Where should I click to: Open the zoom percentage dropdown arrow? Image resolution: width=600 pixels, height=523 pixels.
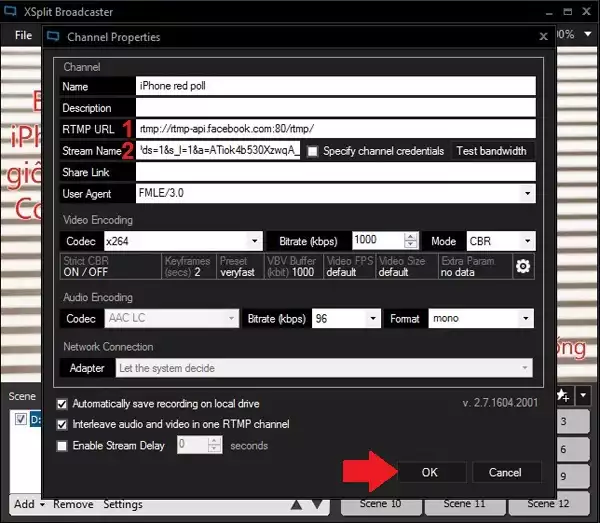click(x=588, y=34)
